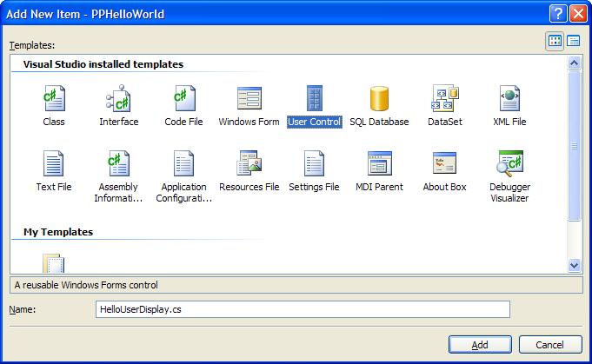Click the Add button
The width and height of the screenshot is (592, 364).
pyautogui.click(x=480, y=344)
